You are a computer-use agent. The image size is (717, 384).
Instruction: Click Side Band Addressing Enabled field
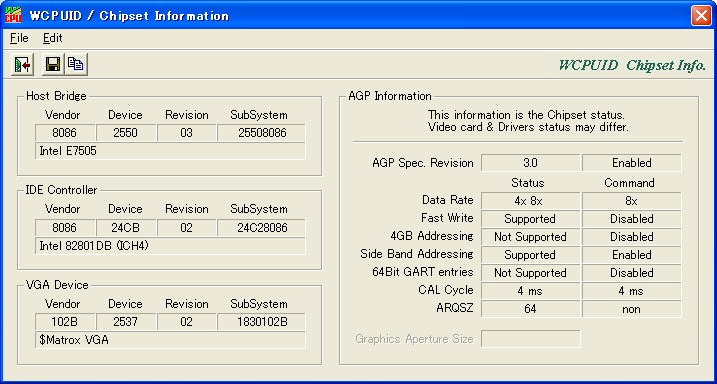[x=631, y=255]
